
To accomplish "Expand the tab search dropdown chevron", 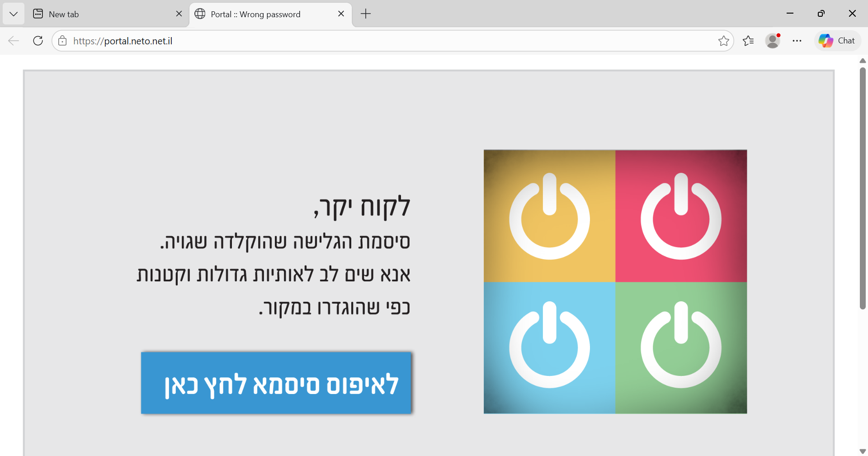I will 14,14.
